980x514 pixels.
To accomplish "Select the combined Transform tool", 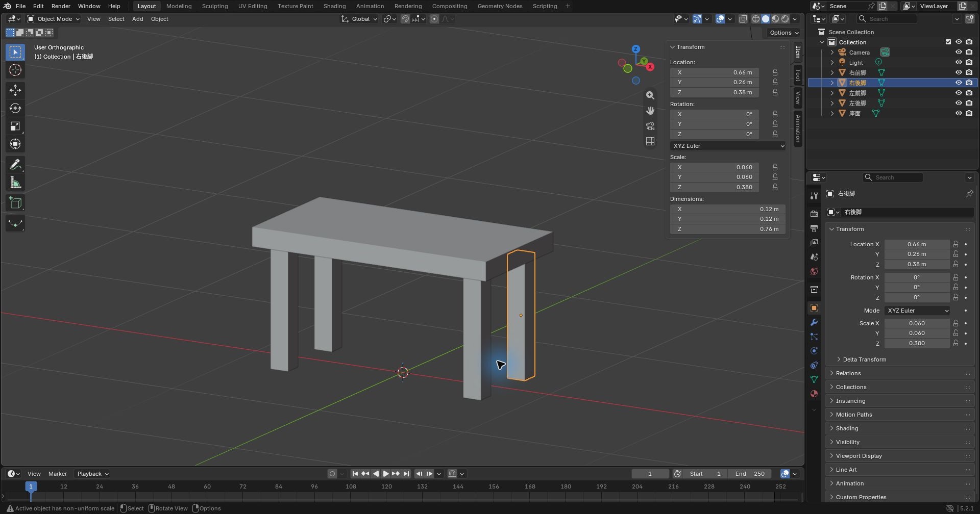I will pyautogui.click(x=15, y=144).
